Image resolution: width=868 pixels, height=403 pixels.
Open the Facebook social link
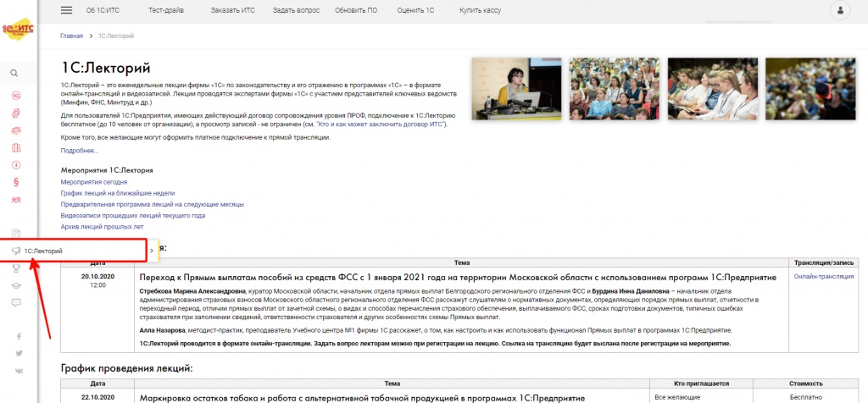coord(19,336)
